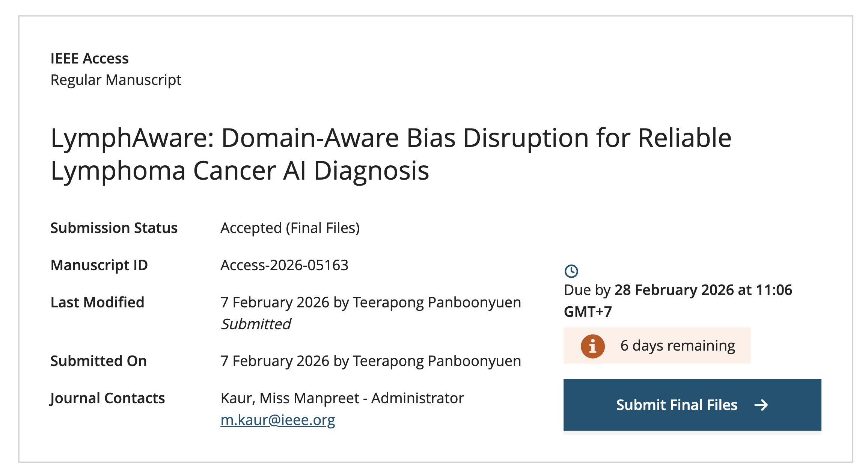Click the Submission Status label
Screen dimensions: 868x475
coord(114,228)
